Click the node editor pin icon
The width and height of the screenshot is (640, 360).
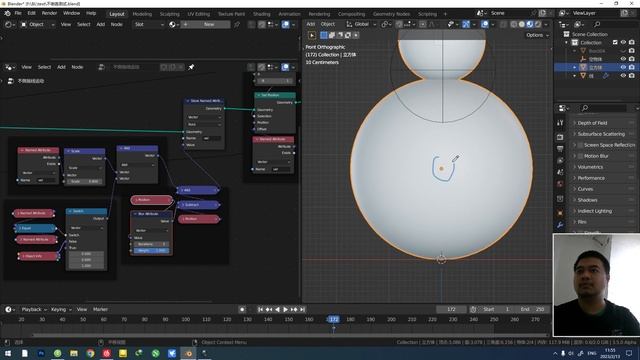(191, 67)
